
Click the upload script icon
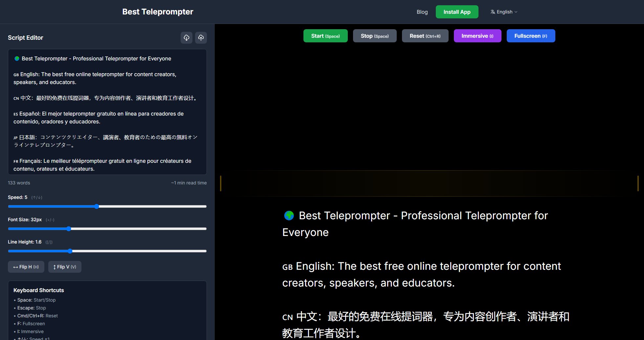201,38
